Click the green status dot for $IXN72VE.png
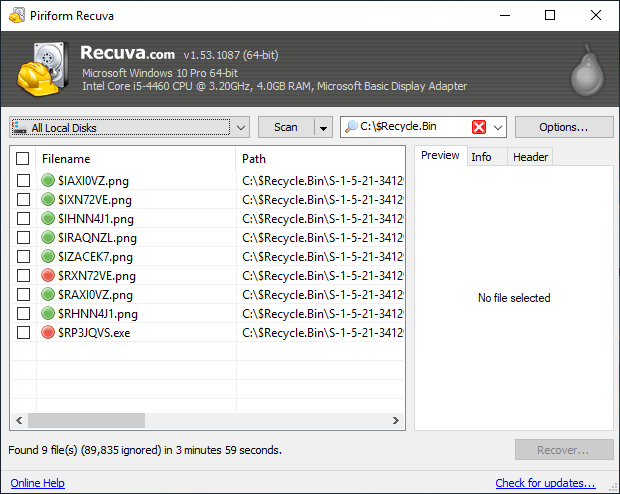The width and height of the screenshot is (620, 494). tap(48, 199)
